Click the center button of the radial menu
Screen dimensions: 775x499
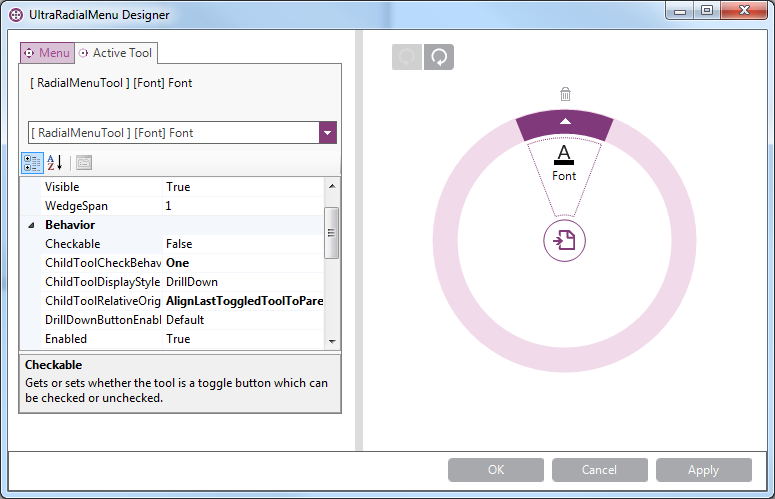(564, 241)
